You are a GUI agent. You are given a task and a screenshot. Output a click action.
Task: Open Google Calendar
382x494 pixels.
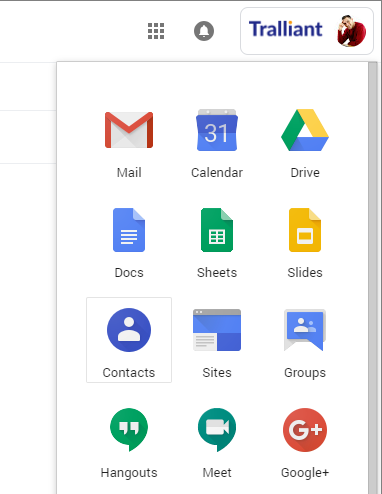click(x=217, y=144)
